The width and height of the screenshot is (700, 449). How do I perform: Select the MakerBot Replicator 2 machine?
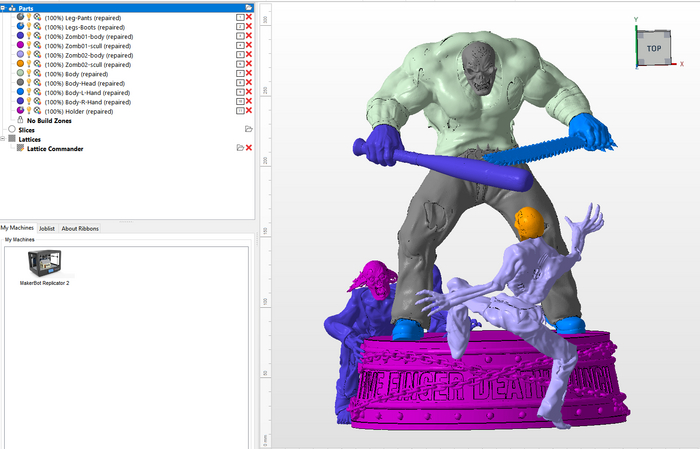pos(45,267)
